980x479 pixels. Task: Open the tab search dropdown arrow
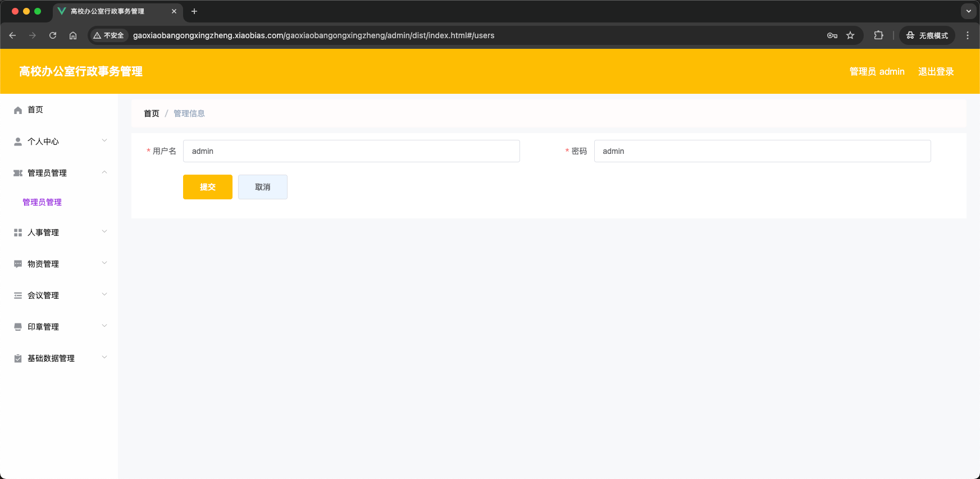969,11
